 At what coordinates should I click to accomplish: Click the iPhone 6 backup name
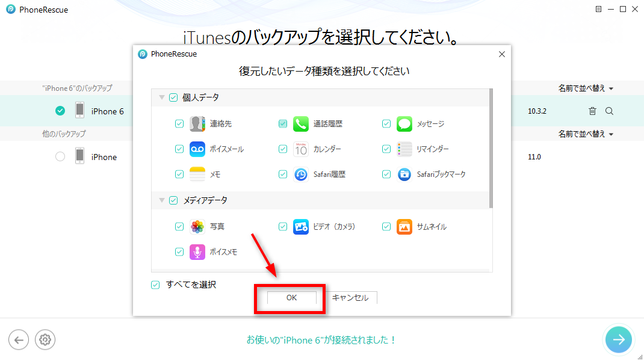107,111
